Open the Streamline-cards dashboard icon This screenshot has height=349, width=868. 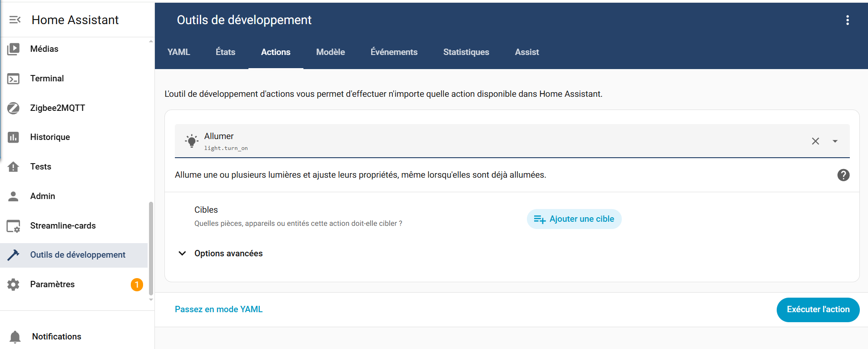click(14, 226)
